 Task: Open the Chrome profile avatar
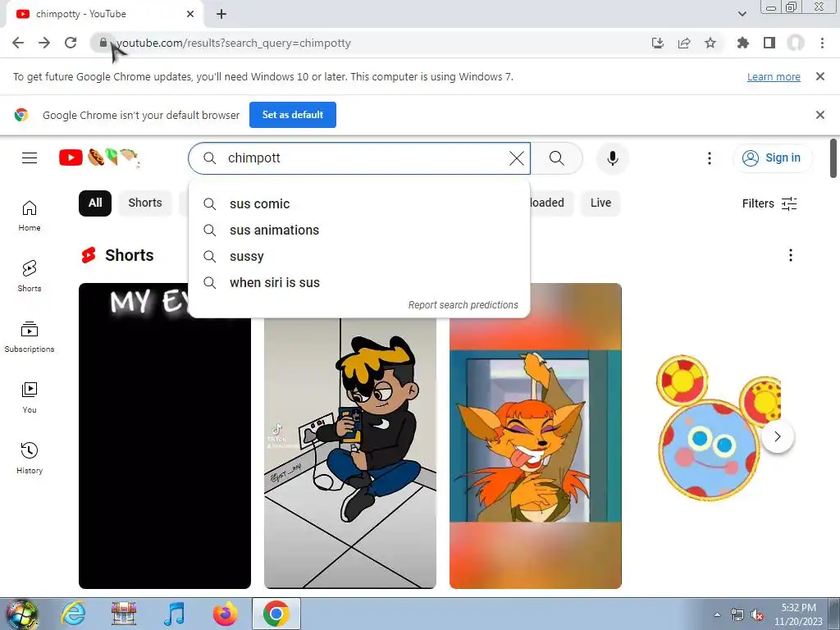tap(796, 43)
